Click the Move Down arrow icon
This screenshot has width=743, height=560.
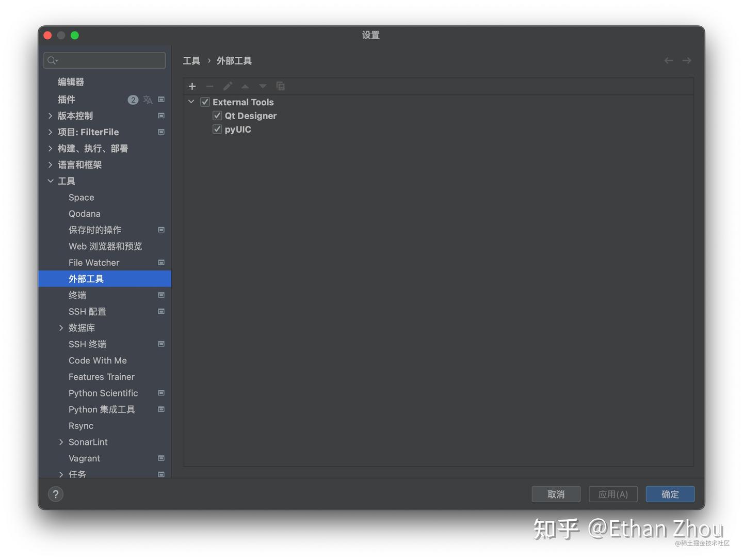point(262,86)
